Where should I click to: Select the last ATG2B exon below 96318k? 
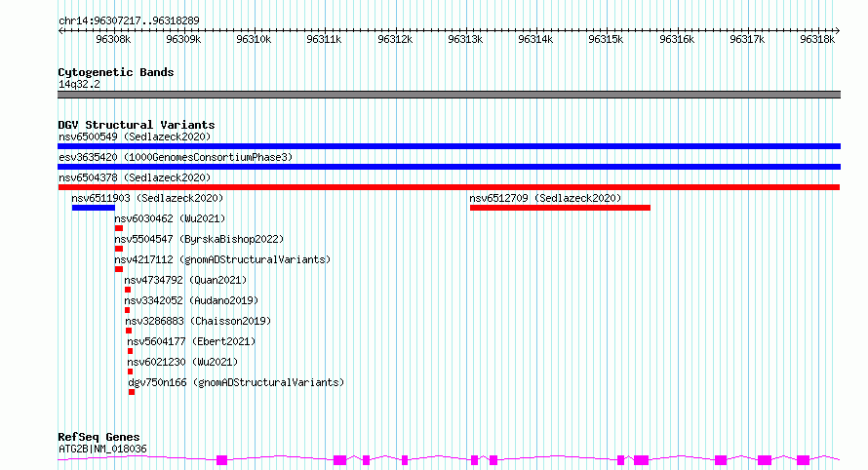click(x=804, y=460)
